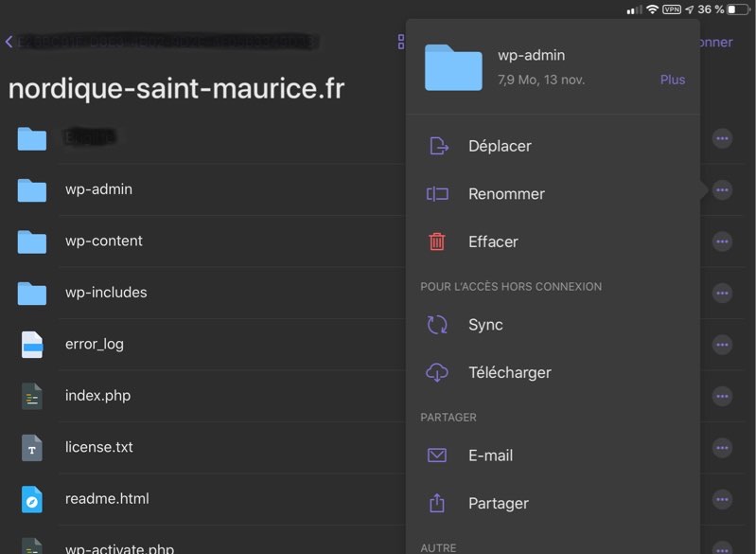
Task: Tap the red Effacer trash icon
Action: pos(437,241)
